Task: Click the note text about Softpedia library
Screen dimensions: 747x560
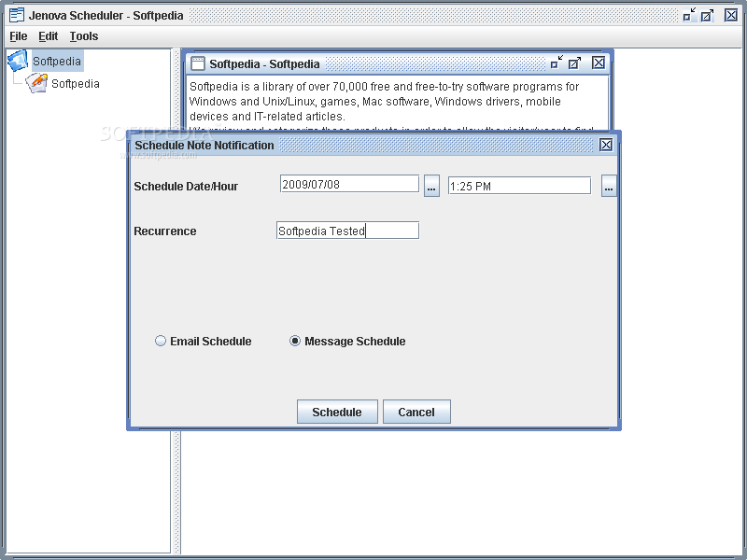Action: 384,102
